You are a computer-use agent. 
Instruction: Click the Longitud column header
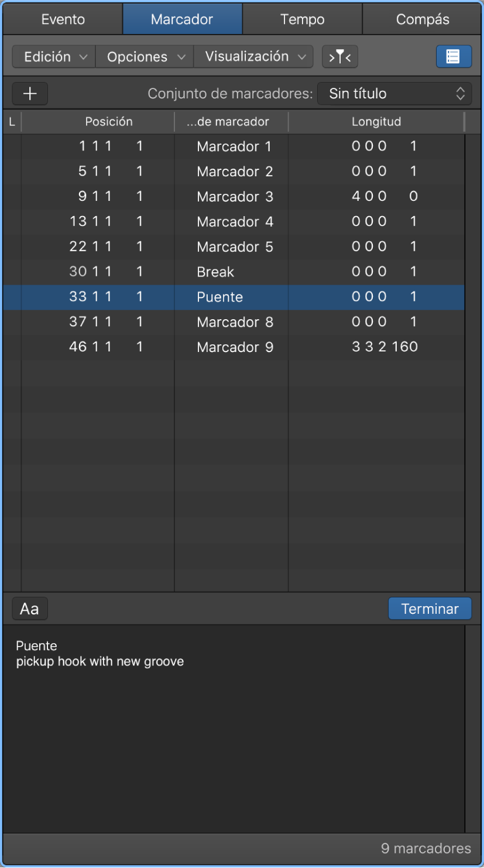point(376,122)
